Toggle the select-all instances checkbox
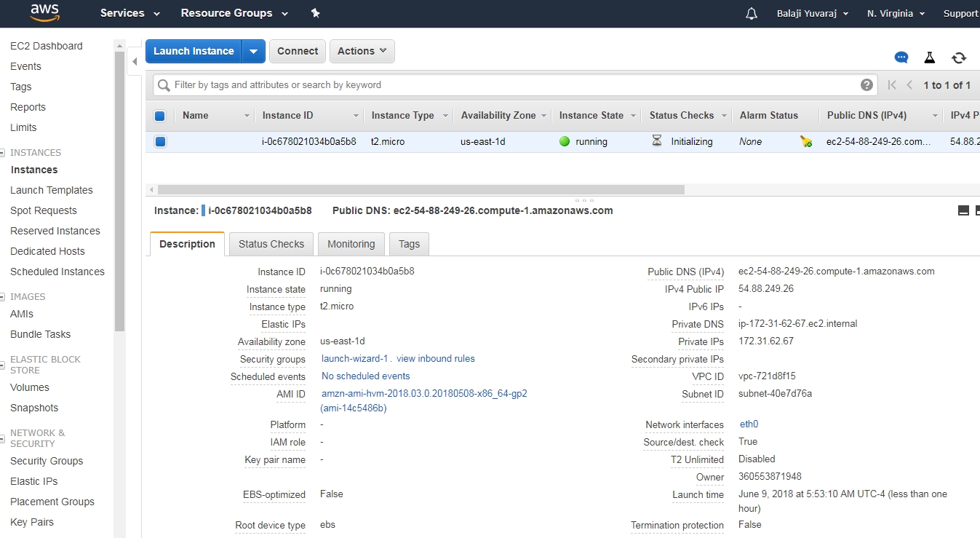The height and width of the screenshot is (538, 980). pyautogui.click(x=160, y=116)
